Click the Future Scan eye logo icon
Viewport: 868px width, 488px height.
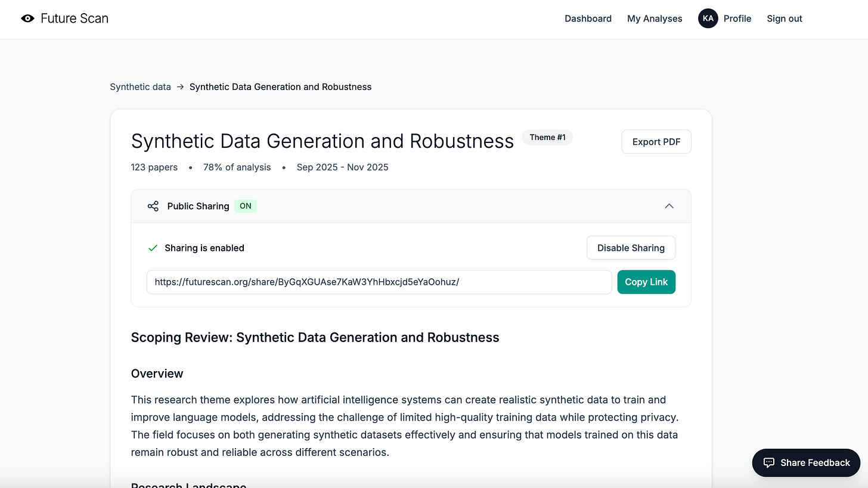tap(27, 18)
